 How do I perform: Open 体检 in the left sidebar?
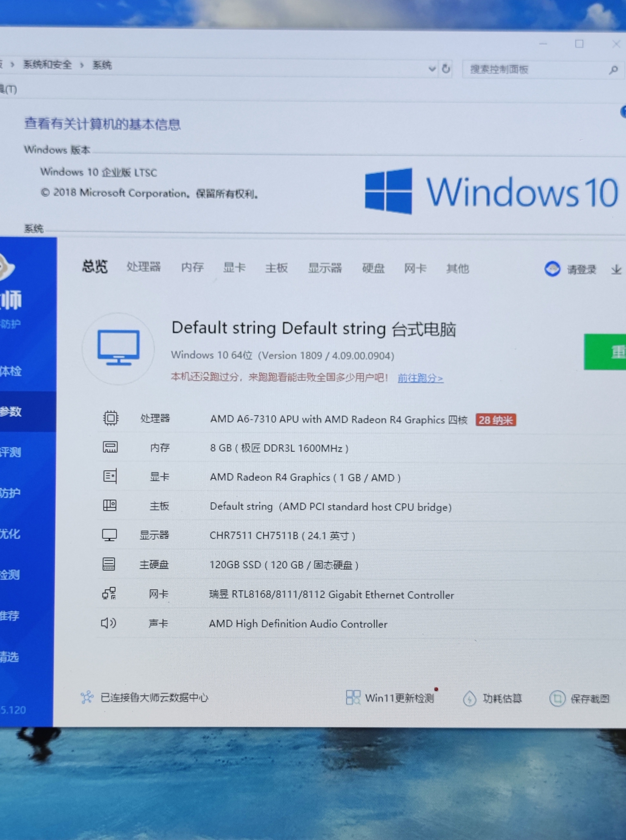tap(11, 372)
